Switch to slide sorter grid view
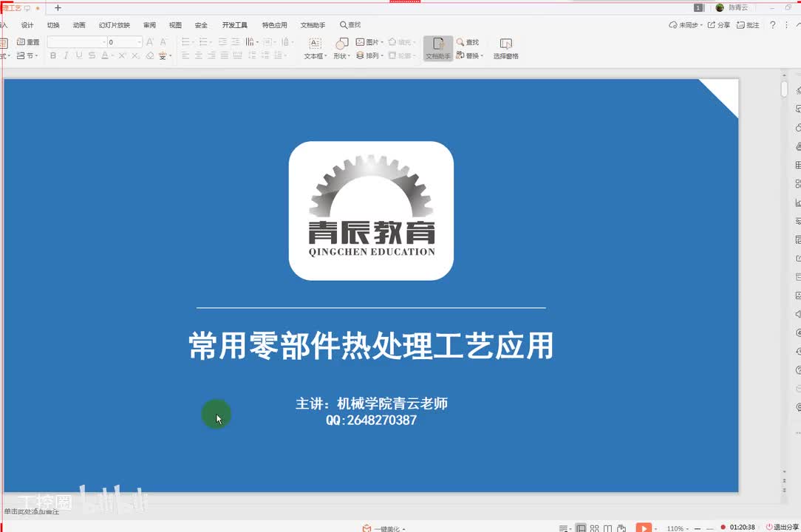 coord(594,528)
